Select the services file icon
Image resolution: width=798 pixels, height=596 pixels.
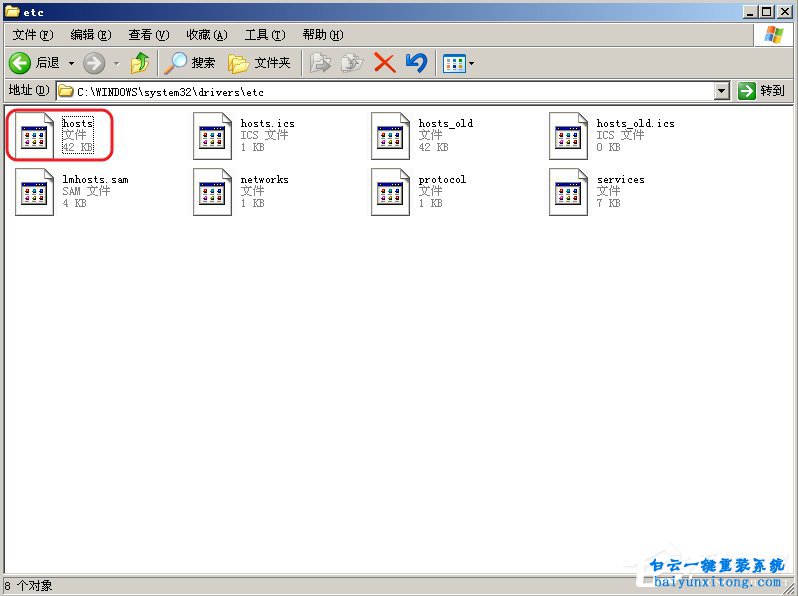point(569,192)
